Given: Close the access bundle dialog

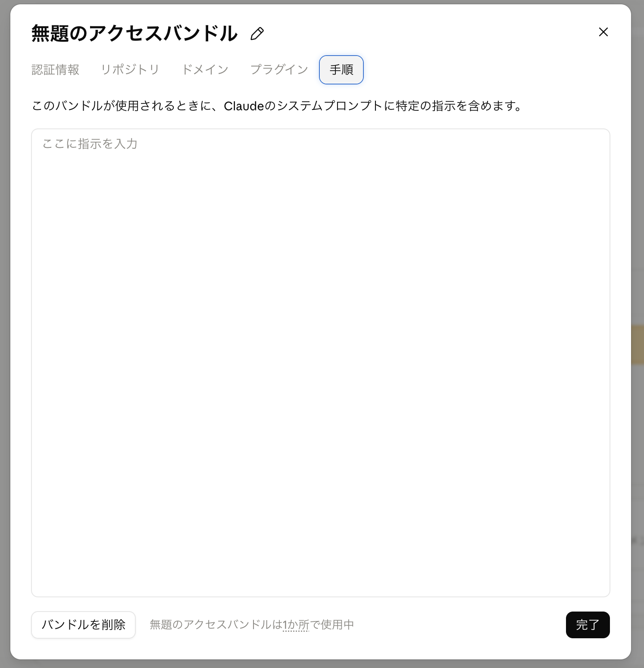Looking at the screenshot, I should [603, 32].
